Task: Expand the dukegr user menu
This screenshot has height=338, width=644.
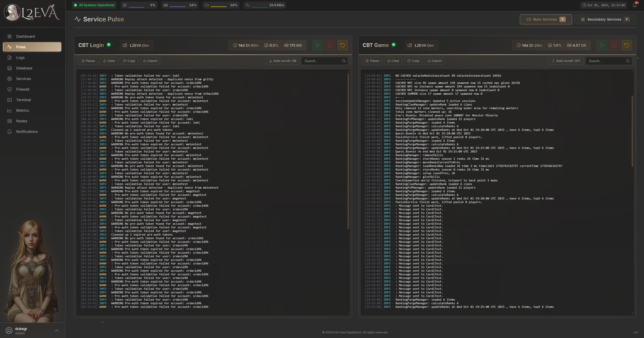Action: pyautogui.click(x=56, y=331)
